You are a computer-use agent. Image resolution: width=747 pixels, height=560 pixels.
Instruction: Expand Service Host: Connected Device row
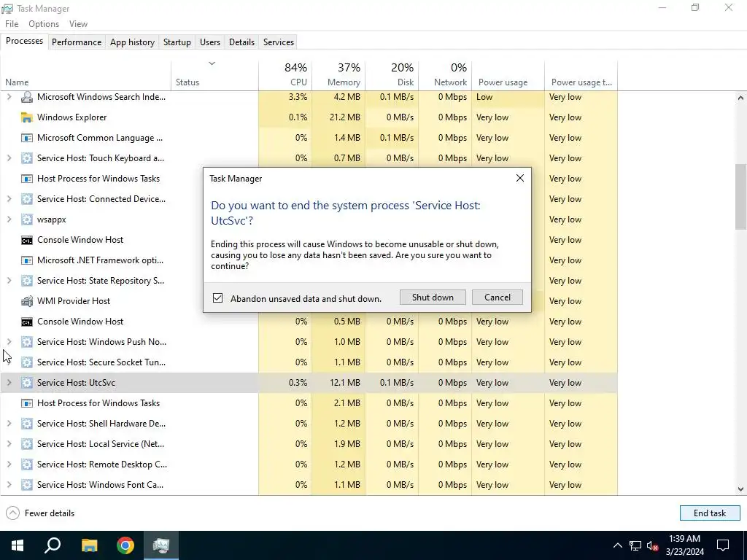point(9,199)
